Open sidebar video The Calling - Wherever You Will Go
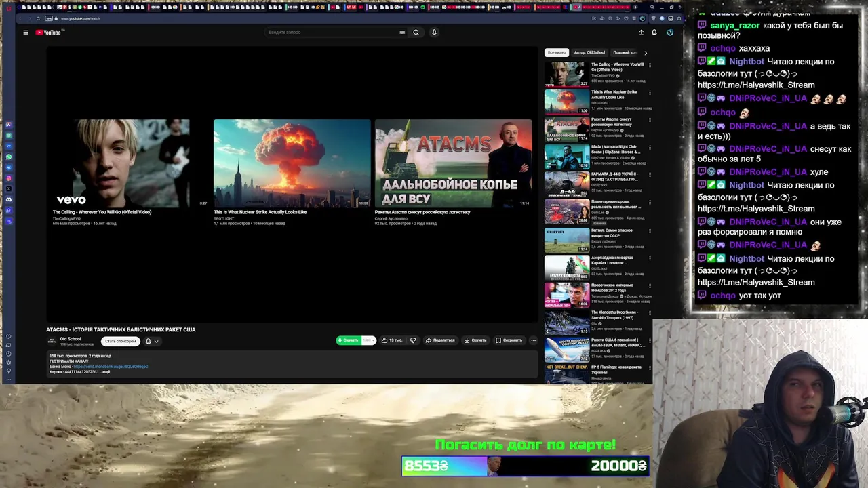Screen dimensions: 868x488 click(617, 67)
